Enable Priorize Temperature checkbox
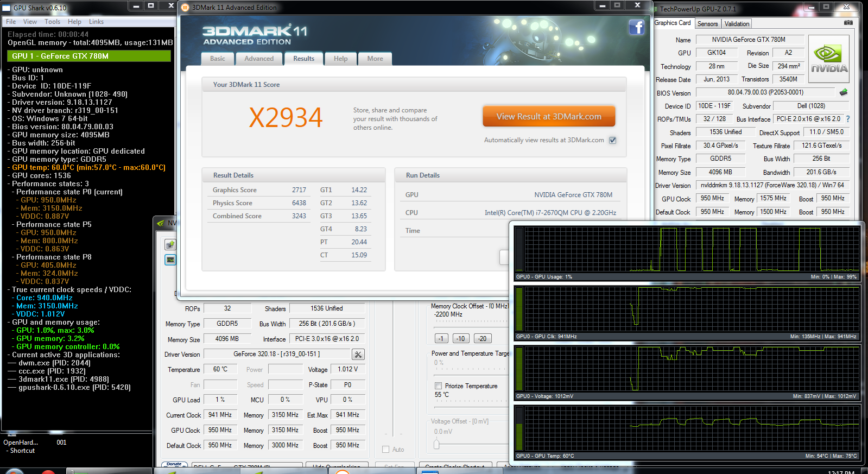 tap(438, 386)
